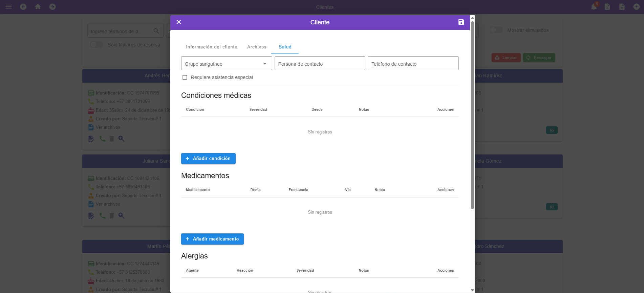
Task: Click Añadir medicamento button
Action: pos(212,239)
